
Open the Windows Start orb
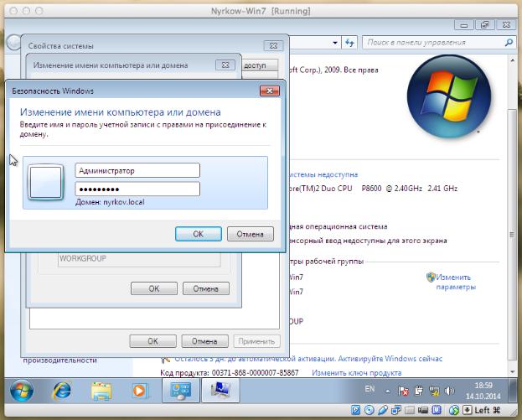(22, 390)
